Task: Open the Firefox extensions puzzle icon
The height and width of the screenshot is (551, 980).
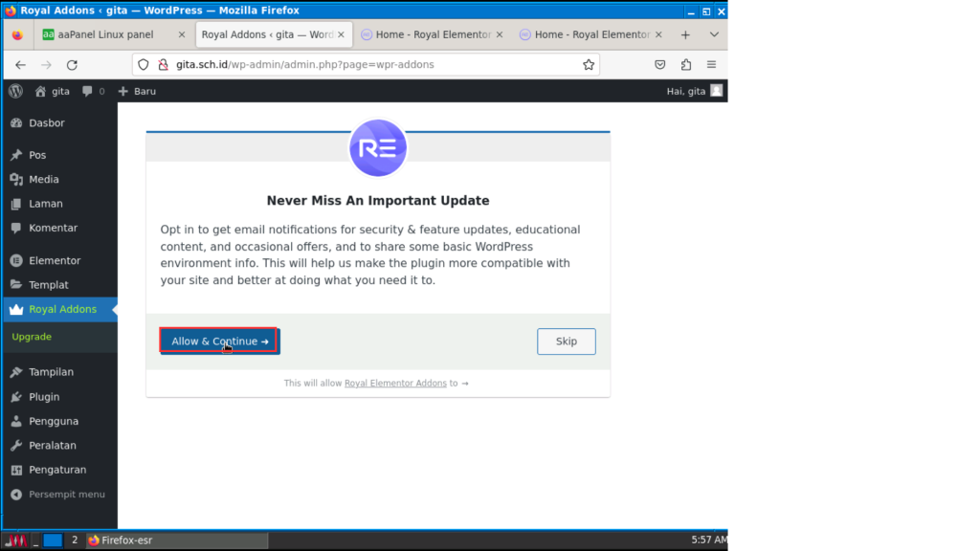Action: 686,65
